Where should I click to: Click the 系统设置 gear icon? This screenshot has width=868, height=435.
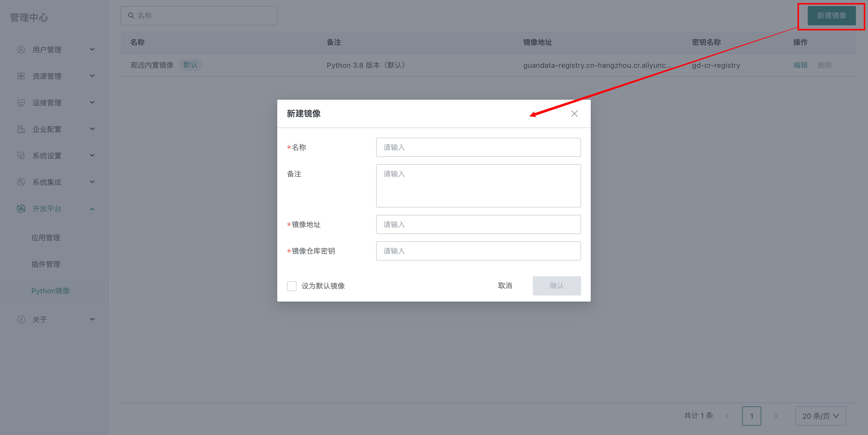(21, 155)
